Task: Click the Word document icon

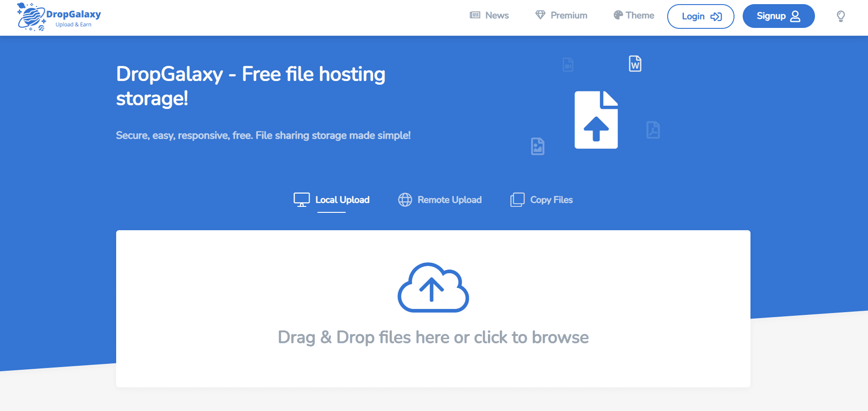Action: coord(635,64)
